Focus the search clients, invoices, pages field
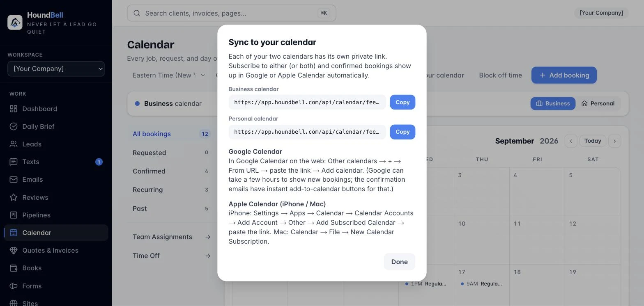This screenshot has height=306, width=644. (232, 13)
